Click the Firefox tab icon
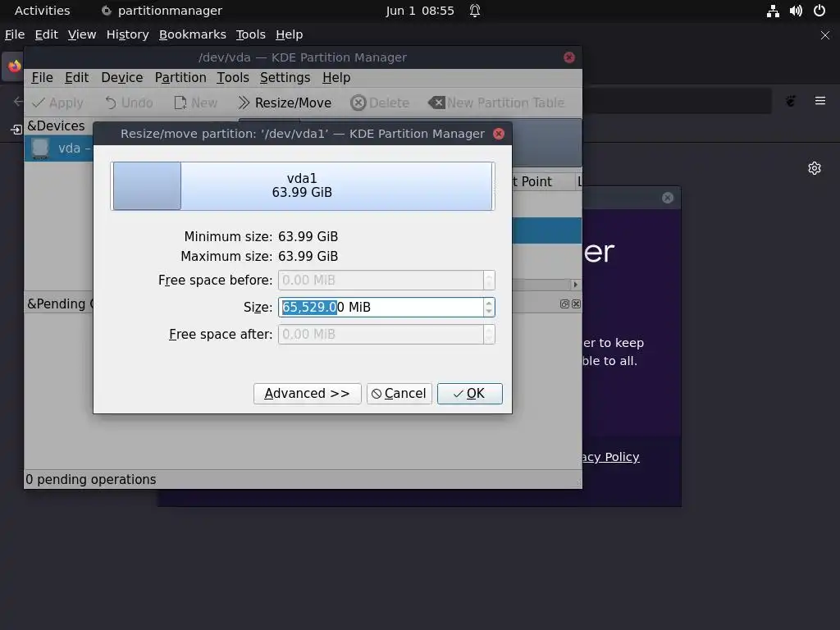 click(14, 66)
